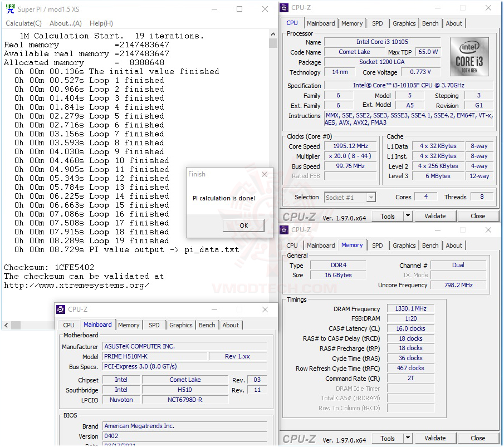The width and height of the screenshot is (504, 447).
Task: Maximize the Super PI window
Action: 239,9
